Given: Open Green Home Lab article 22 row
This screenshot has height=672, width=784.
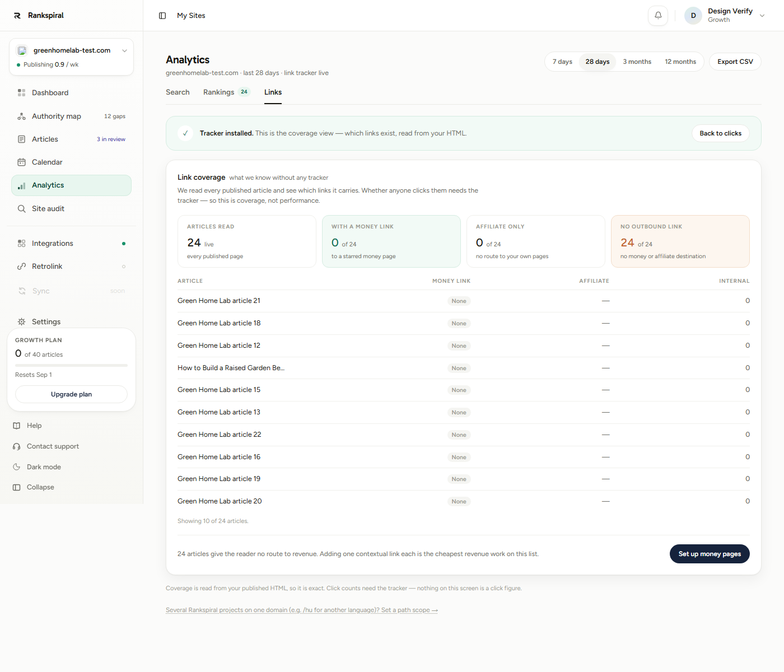Looking at the screenshot, I should pos(464,435).
